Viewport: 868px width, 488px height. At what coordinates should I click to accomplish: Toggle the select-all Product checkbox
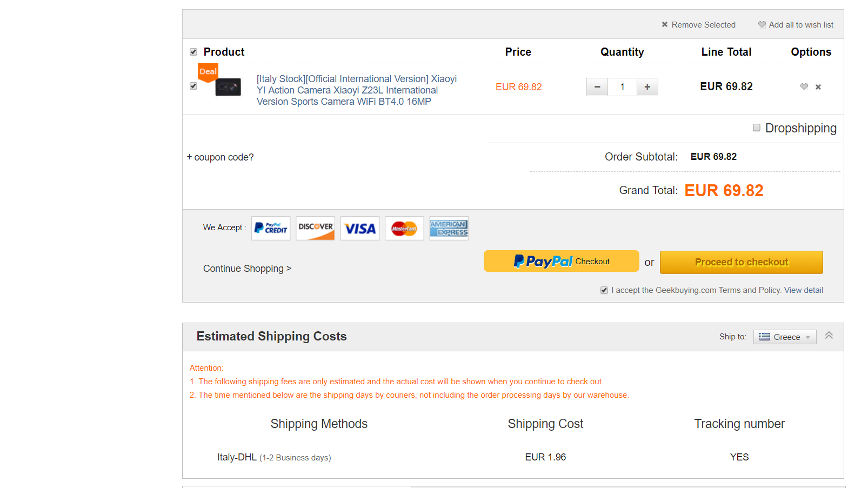193,52
